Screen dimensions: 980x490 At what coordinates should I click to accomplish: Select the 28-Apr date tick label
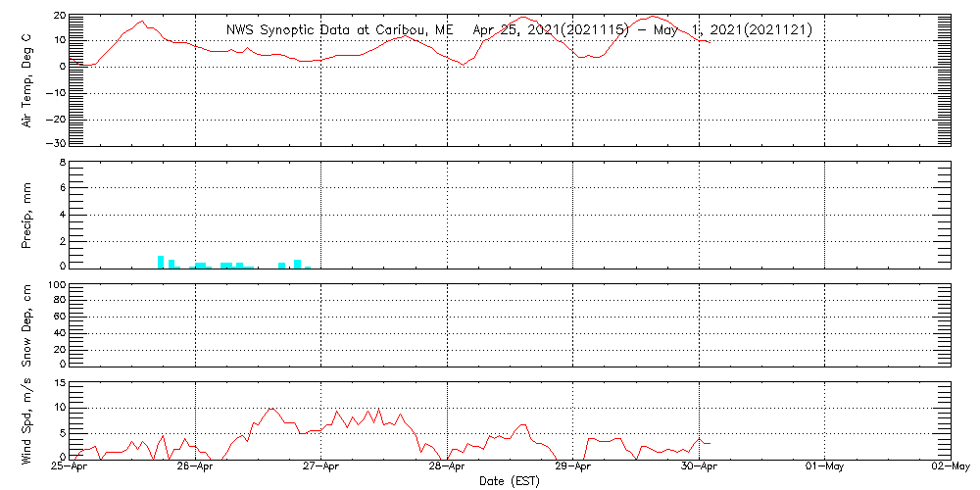[447, 467]
